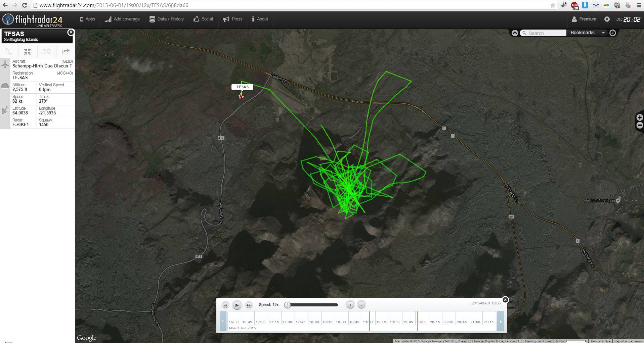Viewport: 644px width, 343px height.
Task: Adjust the playback speed slider
Action: click(x=287, y=305)
